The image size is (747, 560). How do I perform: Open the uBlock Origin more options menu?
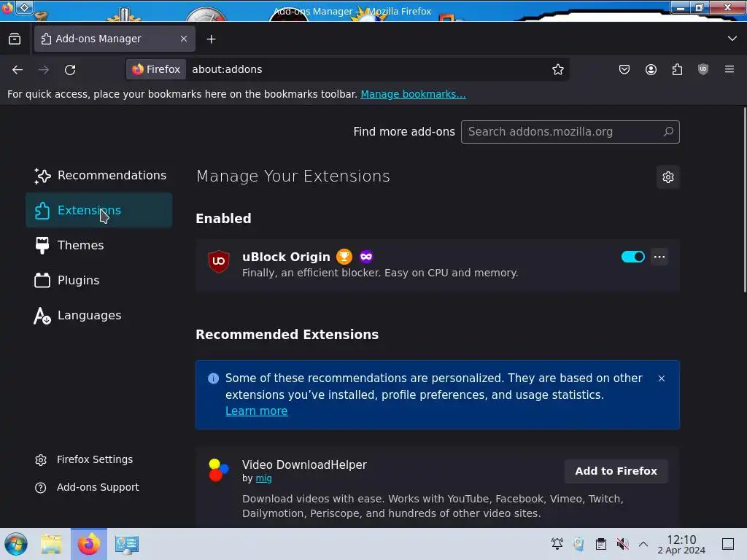pos(659,257)
